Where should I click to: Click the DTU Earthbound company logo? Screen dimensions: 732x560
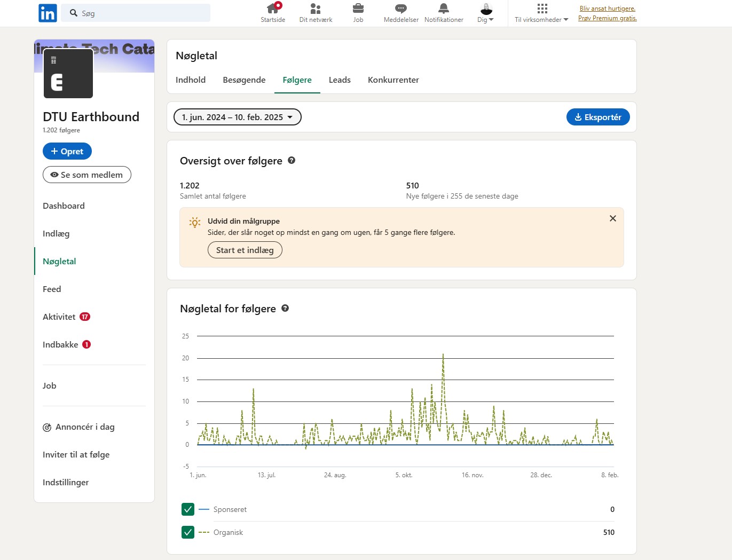tap(68, 74)
